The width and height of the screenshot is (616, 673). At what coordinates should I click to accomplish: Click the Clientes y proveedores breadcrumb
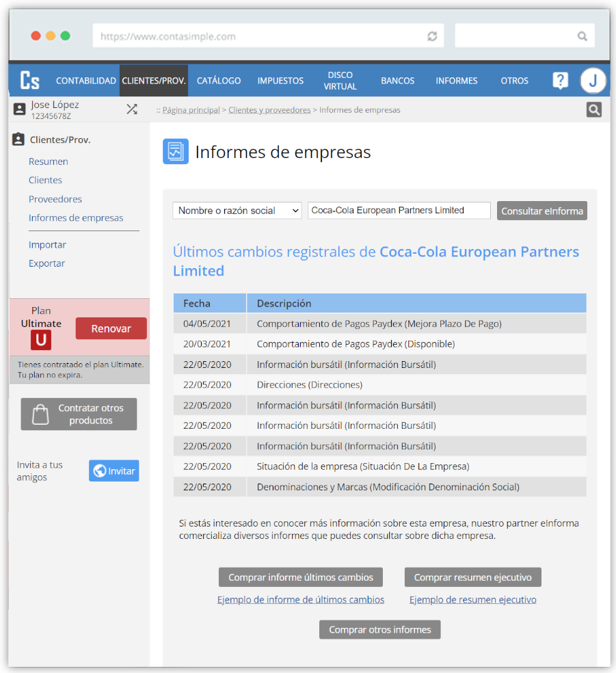click(x=269, y=110)
